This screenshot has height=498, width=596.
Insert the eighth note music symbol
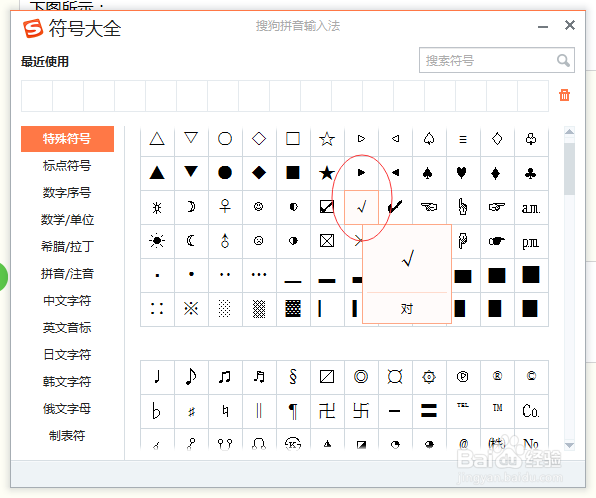(191, 377)
